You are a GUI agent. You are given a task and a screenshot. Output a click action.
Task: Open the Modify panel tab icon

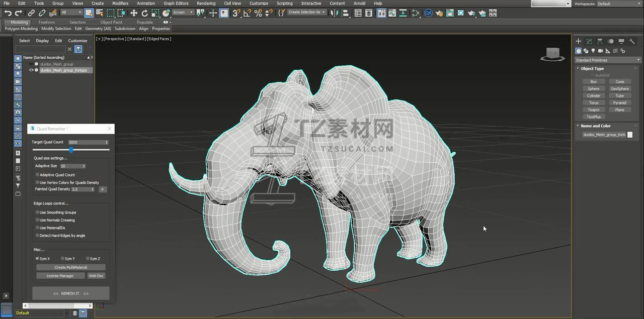(589, 41)
